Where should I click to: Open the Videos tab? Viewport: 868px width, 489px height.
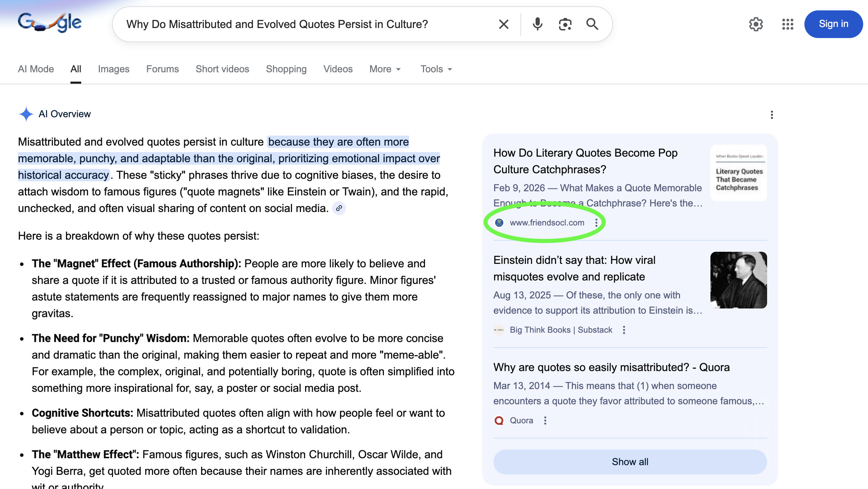point(338,69)
